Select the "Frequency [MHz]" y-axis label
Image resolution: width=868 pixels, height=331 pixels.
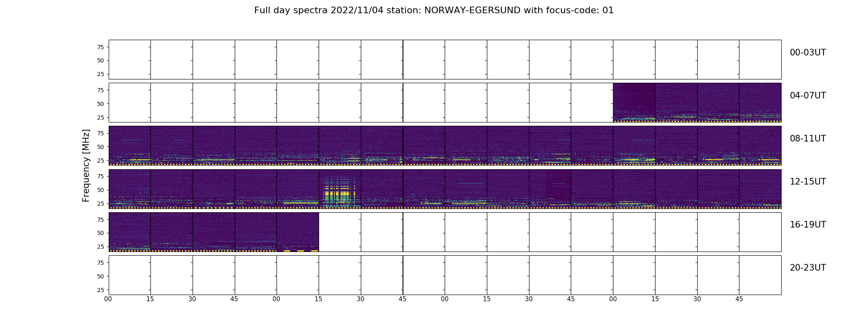point(86,165)
